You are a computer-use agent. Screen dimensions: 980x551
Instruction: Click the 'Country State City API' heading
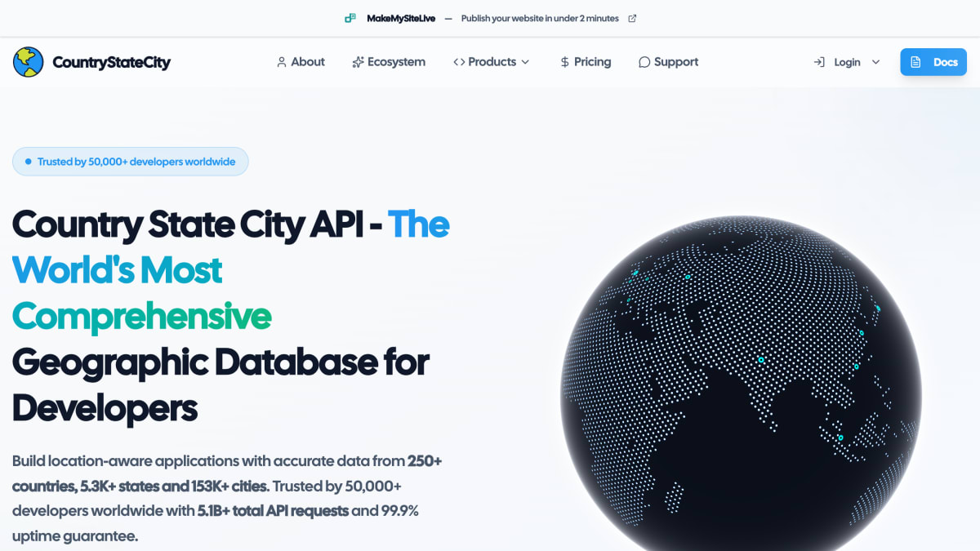[x=187, y=224]
